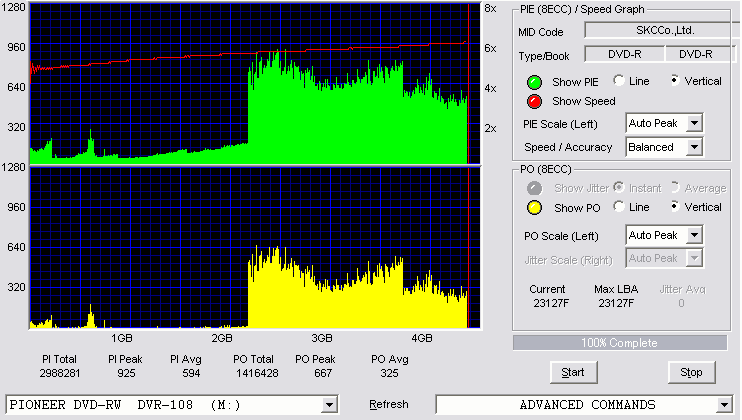Viewport: 742px width, 420px height.
Task: Click the Start button
Action: point(574,373)
